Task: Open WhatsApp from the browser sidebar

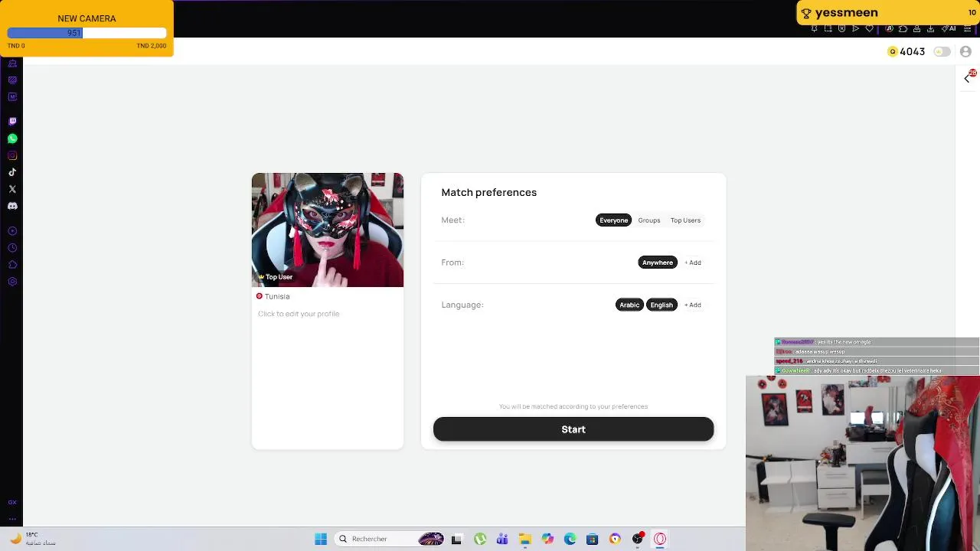Action: pos(12,139)
